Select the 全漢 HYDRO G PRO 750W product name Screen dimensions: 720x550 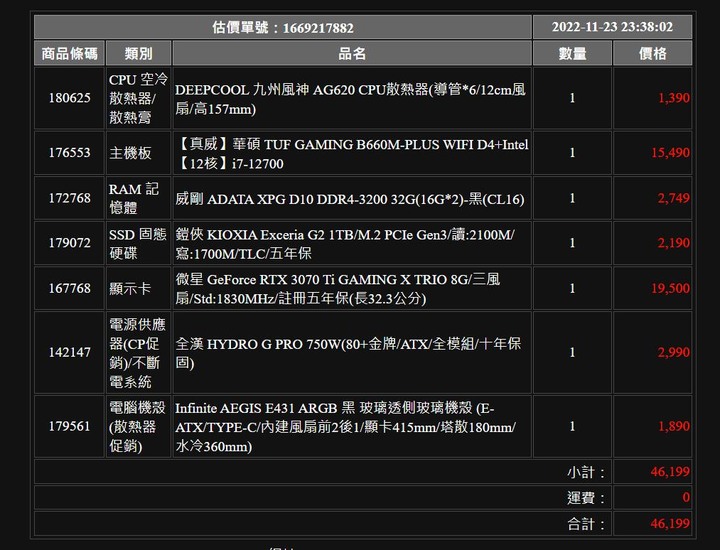click(348, 353)
